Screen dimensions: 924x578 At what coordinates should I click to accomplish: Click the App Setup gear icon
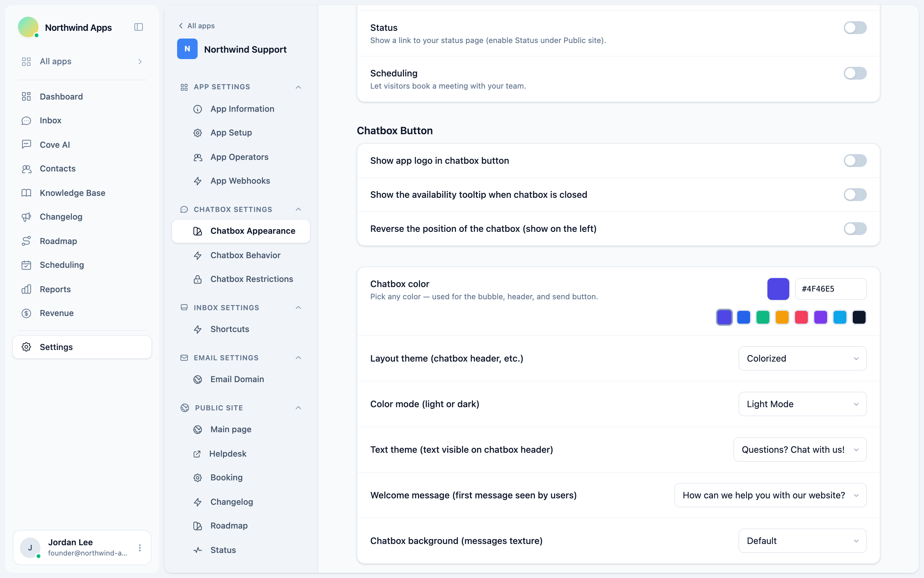(197, 133)
